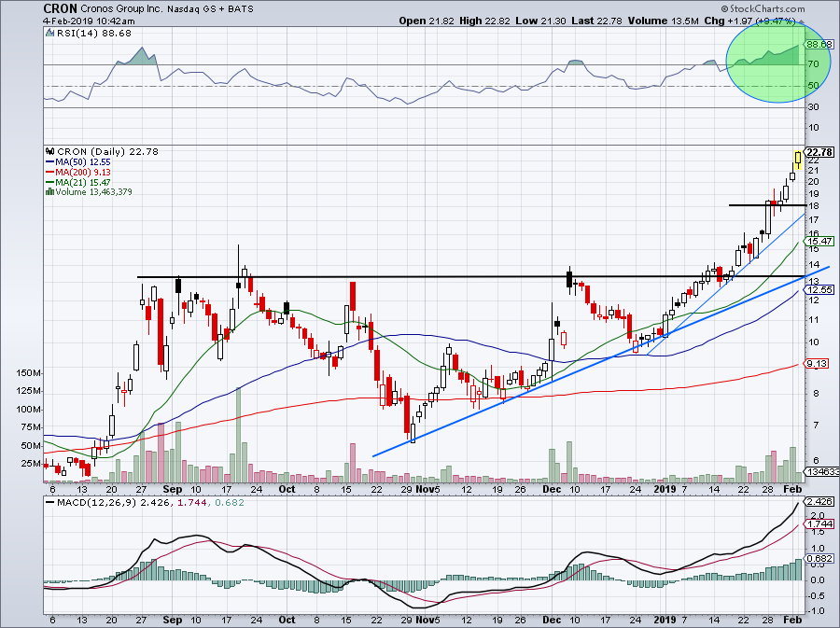The height and width of the screenshot is (628, 840).
Task: Click the 2.426 MACD value tag on right
Action: pos(819,502)
